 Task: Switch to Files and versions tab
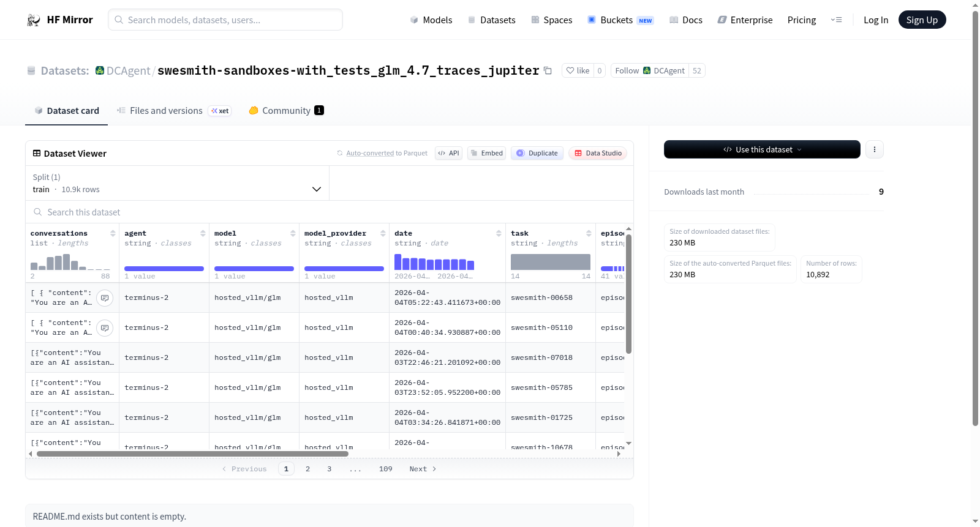pyautogui.click(x=174, y=111)
